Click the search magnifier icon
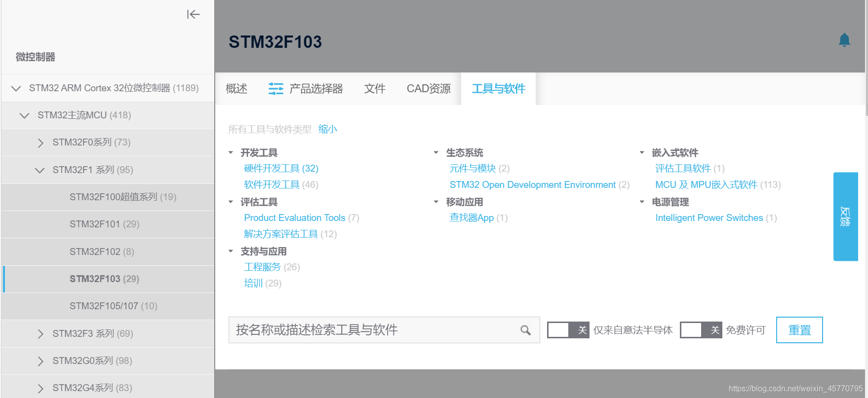 (525, 330)
